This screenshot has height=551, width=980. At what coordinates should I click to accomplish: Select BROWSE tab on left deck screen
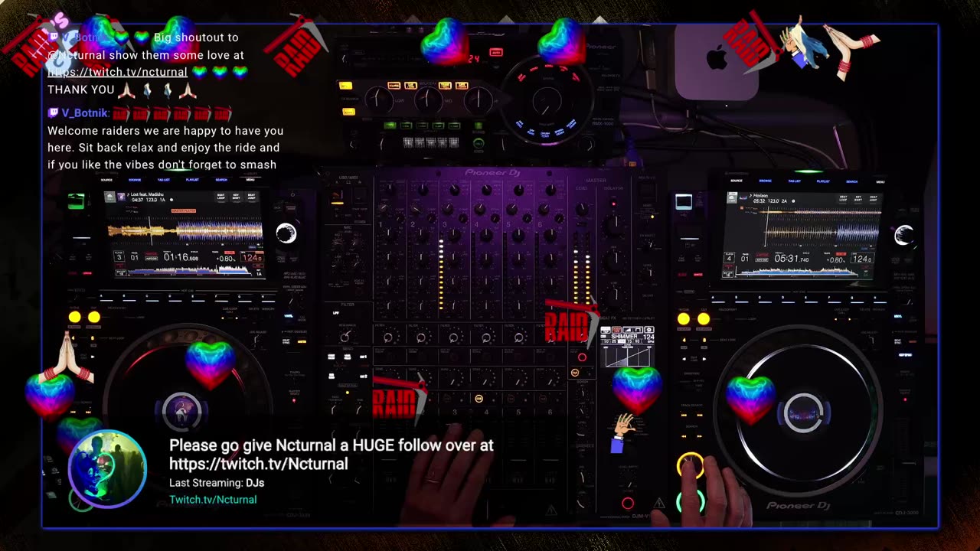click(x=135, y=180)
